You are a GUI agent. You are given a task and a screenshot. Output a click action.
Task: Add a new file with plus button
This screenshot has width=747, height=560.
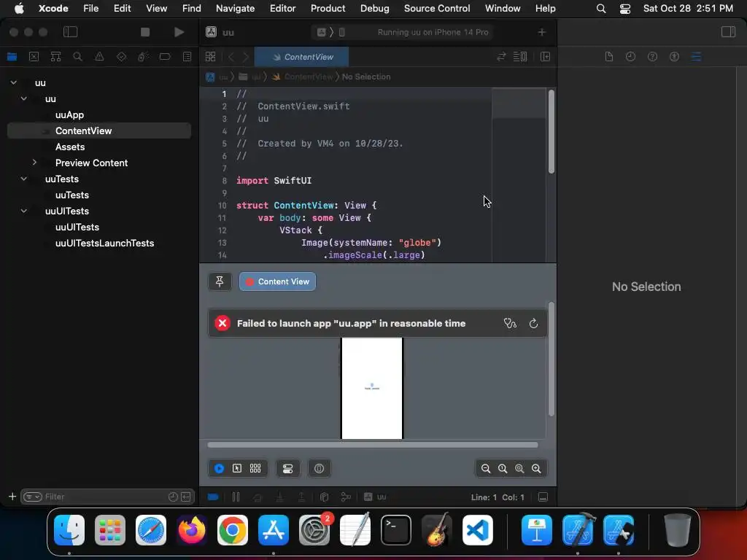pyautogui.click(x=12, y=497)
